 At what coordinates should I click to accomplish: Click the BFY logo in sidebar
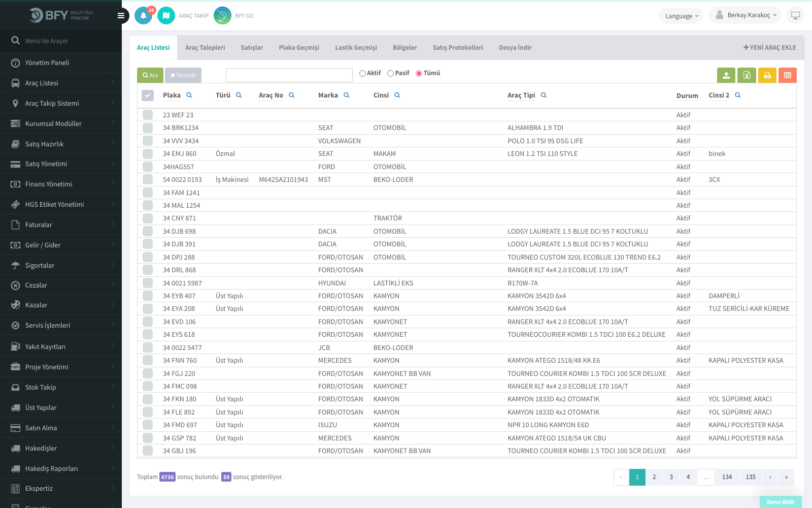(61, 15)
